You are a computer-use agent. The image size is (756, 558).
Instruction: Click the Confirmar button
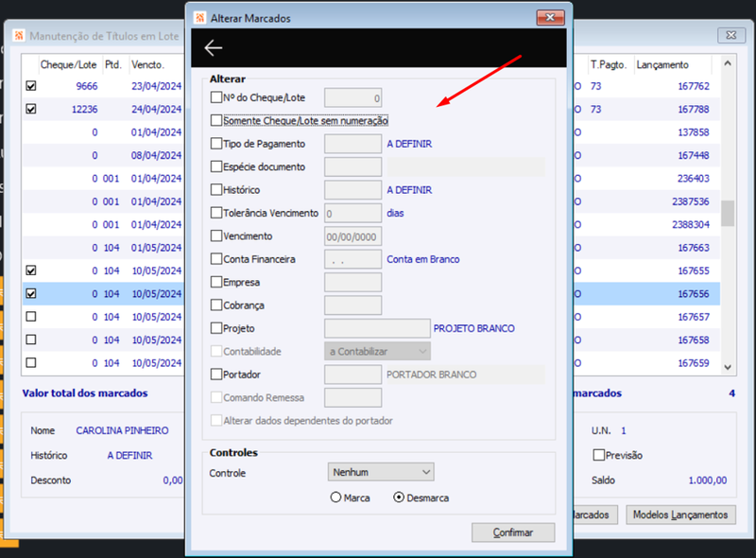coord(513,532)
